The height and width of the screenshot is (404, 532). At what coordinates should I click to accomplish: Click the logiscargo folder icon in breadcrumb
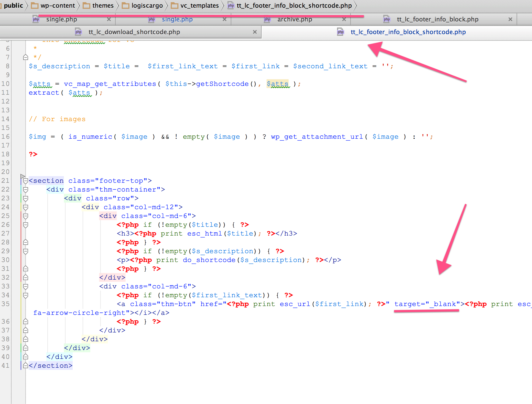(126, 6)
